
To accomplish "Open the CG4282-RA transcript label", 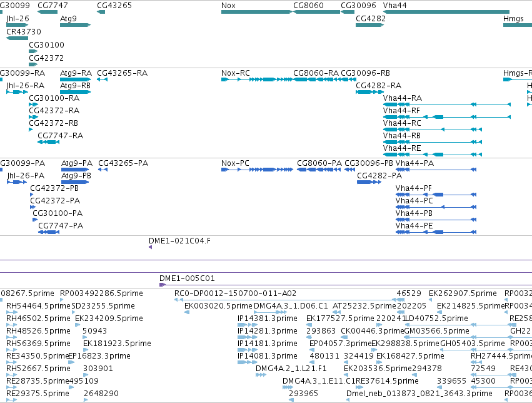I will (x=378, y=86).
